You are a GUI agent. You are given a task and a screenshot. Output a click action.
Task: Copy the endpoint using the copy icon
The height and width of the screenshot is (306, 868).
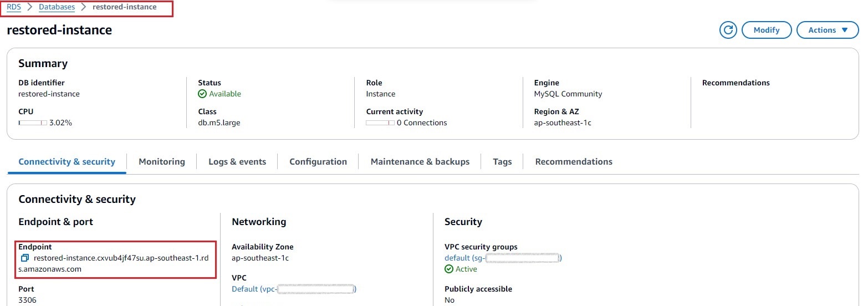pyautogui.click(x=24, y=258)
